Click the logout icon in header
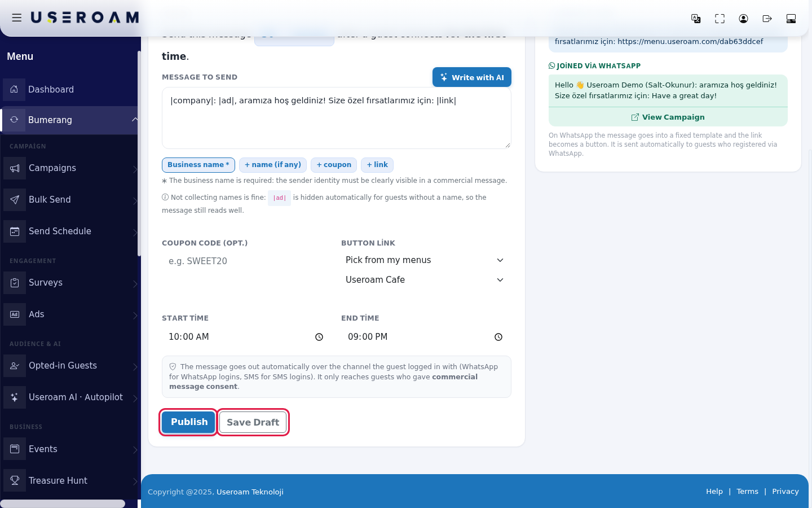 pos(767,19)
